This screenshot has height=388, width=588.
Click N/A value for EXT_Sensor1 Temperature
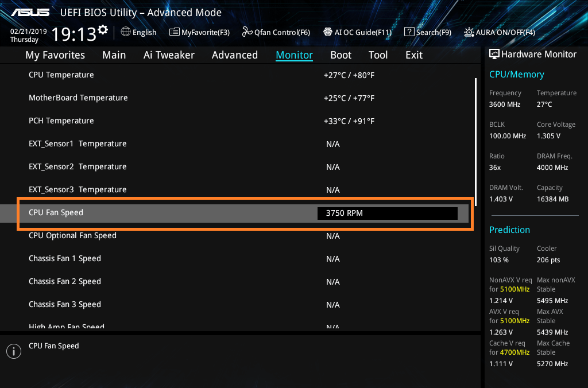pyautogui.click(x=333, y=144)
